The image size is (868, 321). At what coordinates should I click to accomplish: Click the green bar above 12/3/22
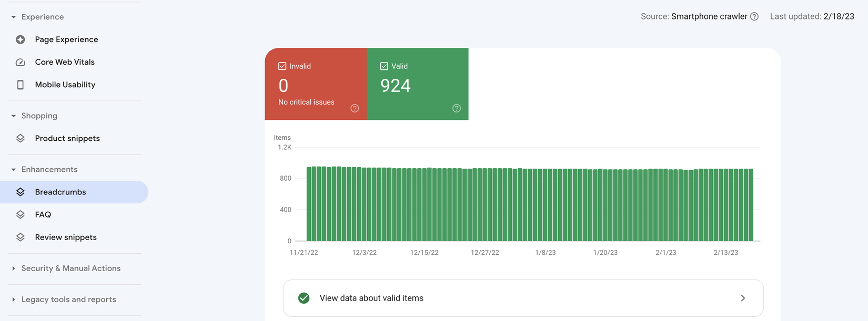(365, 204)
